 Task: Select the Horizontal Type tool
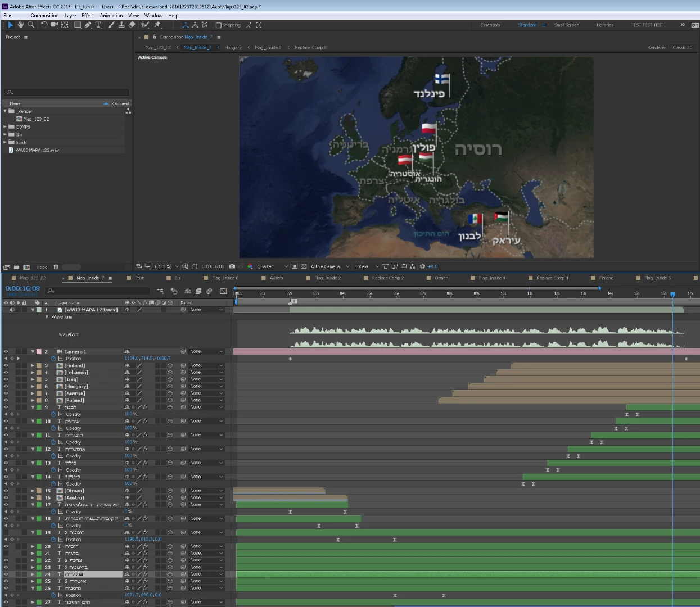coord(98,25)
